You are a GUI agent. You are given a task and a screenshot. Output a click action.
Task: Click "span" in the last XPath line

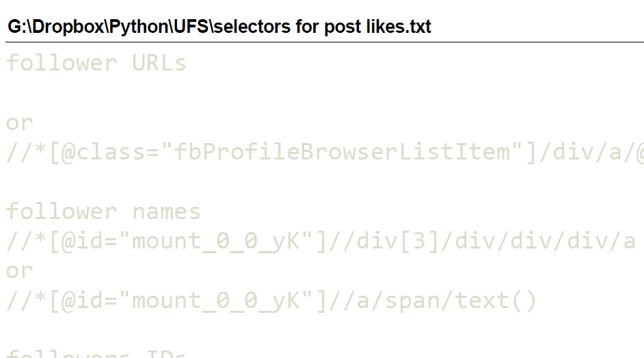point(412,301)
